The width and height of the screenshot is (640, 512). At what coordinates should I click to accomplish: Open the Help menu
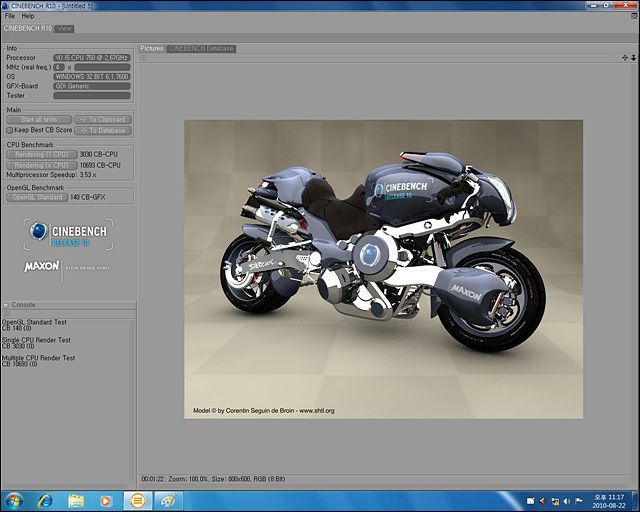(x=28, y=16)
